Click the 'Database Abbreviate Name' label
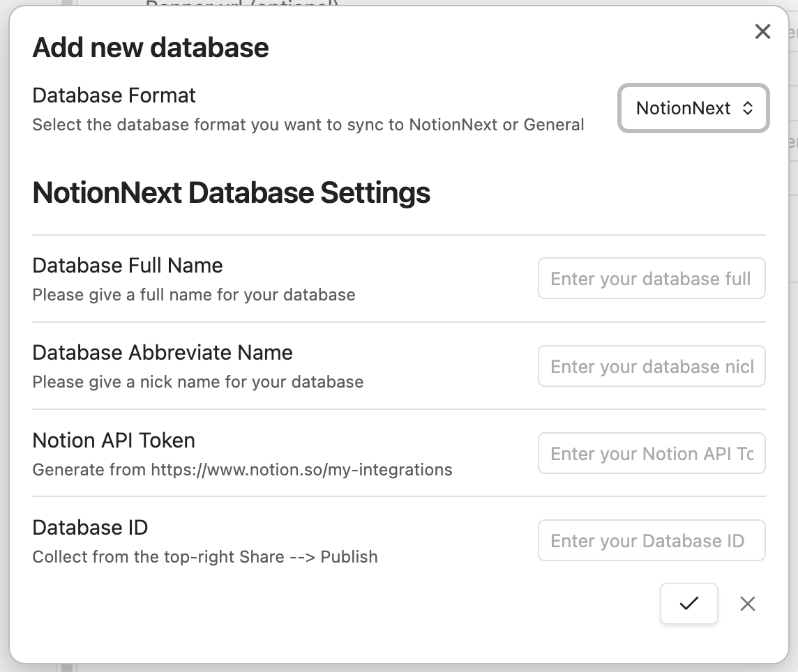 click(x=163, y=353)
